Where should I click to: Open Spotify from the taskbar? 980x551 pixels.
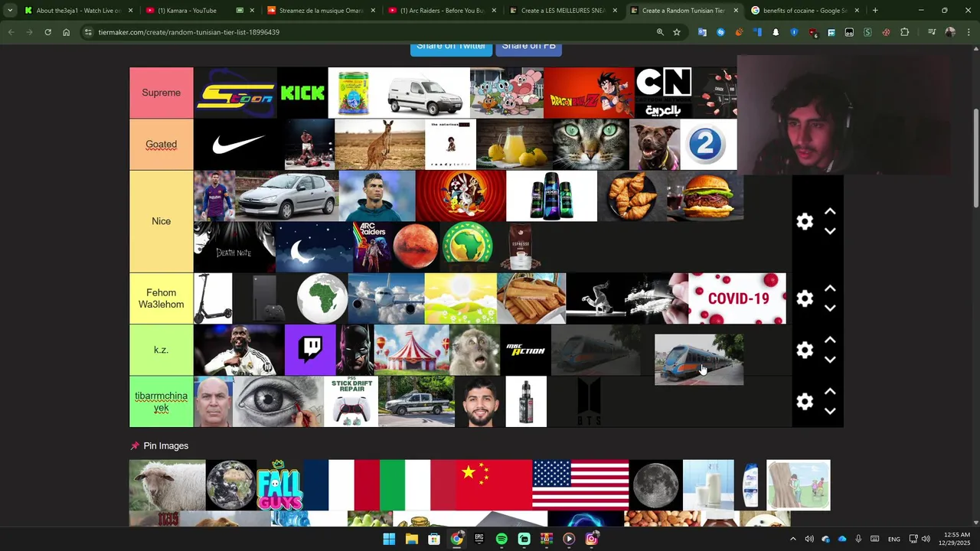click(501, 539)
